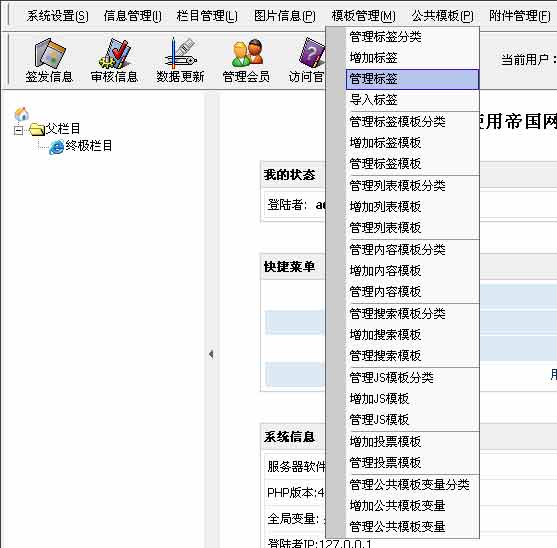Choose 管理公共模板变量 menu entry

412,526
